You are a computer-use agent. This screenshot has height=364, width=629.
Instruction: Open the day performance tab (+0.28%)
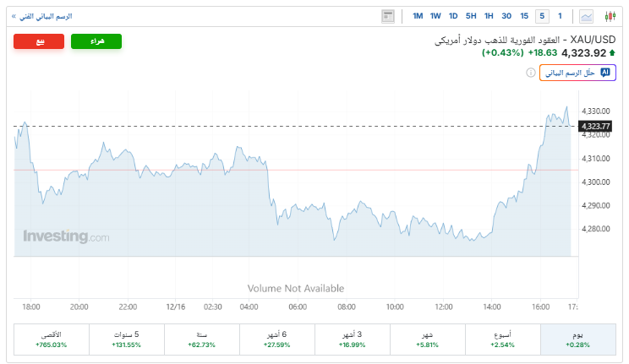[577, 340]
